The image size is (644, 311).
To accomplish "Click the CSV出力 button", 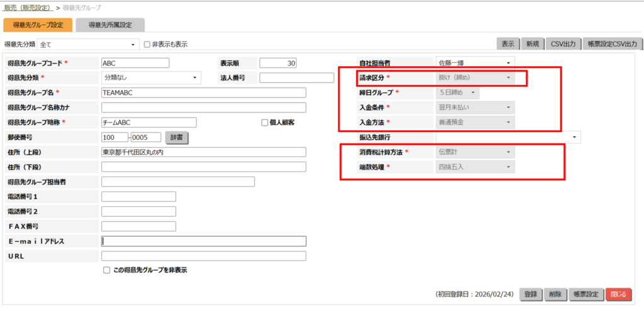I will click(x=562, y=44).
